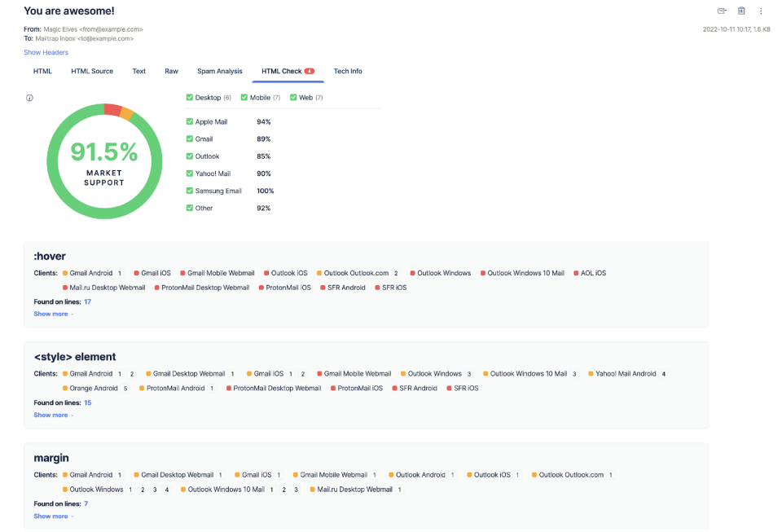Click the red status dot beside Gmail iOS
The image size is (782, 532).
(x=137, y=273)
